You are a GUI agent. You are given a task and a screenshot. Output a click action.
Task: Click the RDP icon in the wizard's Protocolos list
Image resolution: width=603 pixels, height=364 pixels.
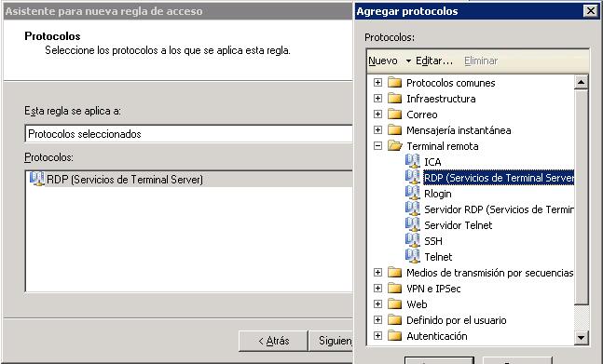pos(37,179)
